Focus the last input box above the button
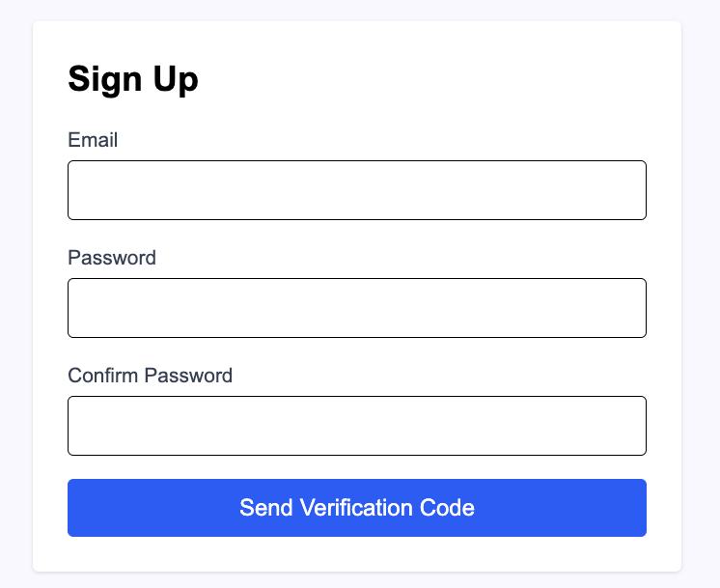The height and width of the screenshot is (588, 720). coord(356,426)
